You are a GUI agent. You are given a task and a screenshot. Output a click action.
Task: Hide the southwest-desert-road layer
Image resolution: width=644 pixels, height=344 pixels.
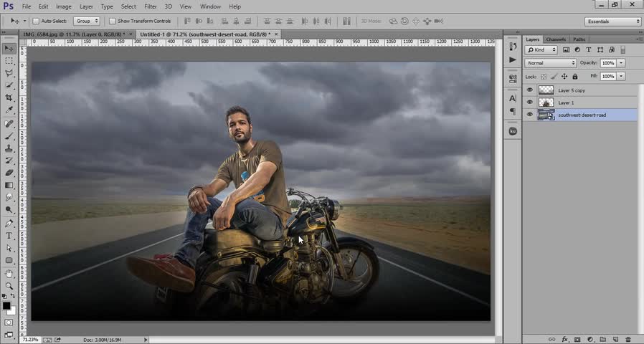click(530, 115)
